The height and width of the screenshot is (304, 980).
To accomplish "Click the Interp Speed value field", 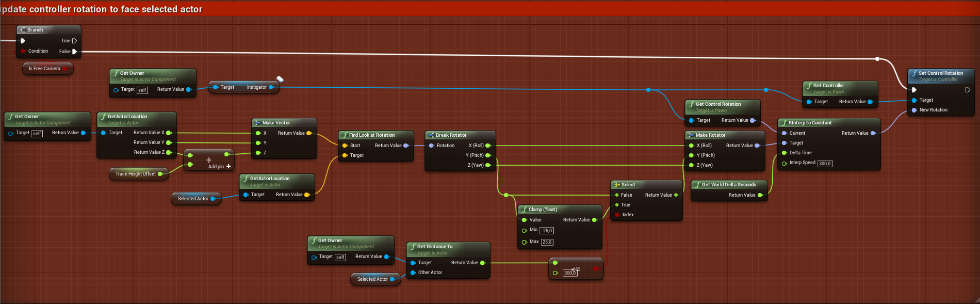I will point(825,164).
